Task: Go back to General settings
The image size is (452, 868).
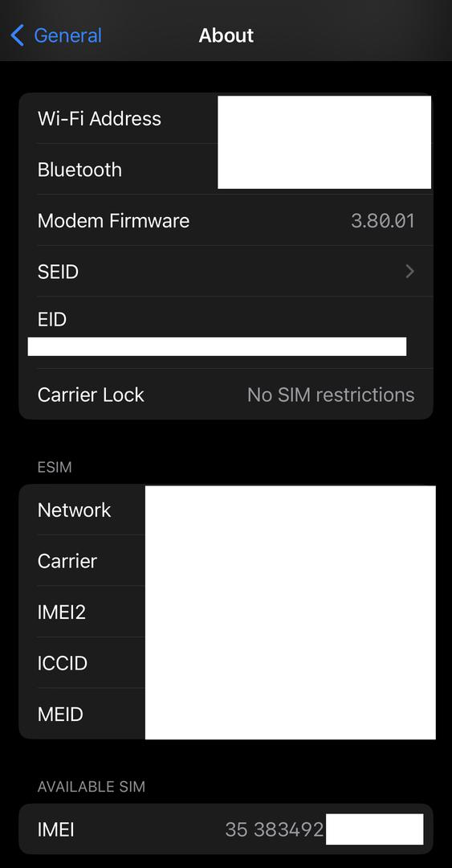Action: tap(56, 35)
